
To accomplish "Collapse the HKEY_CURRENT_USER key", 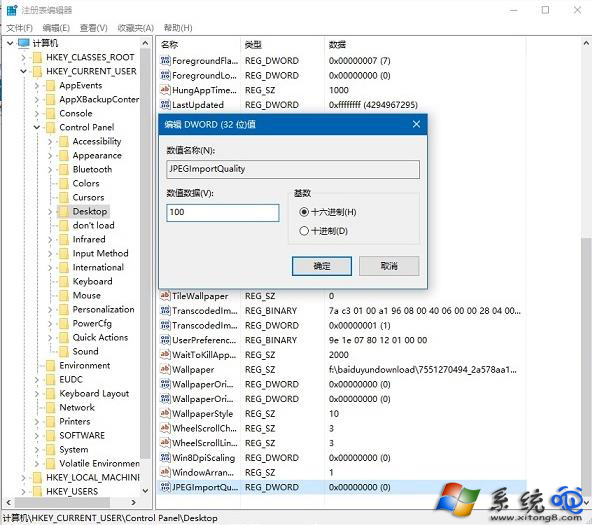I will 24,71.
